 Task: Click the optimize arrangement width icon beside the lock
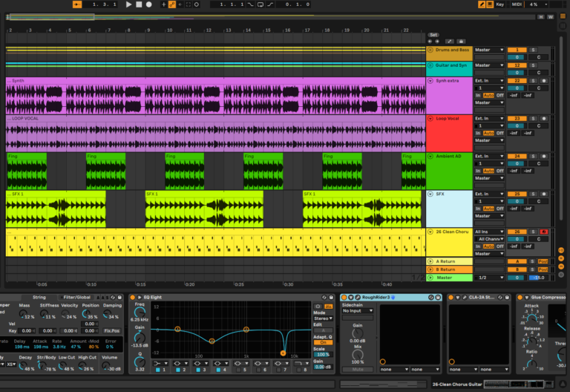click(450, 42)
